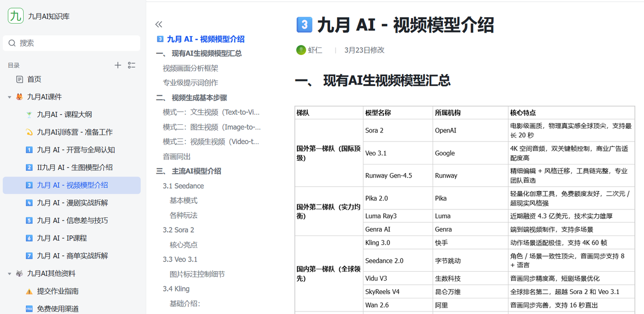Image resolution: width=644 pixels, height=314 pixels.
Task: Jump to outline item 核心亮点
Action: pos(184,245)
